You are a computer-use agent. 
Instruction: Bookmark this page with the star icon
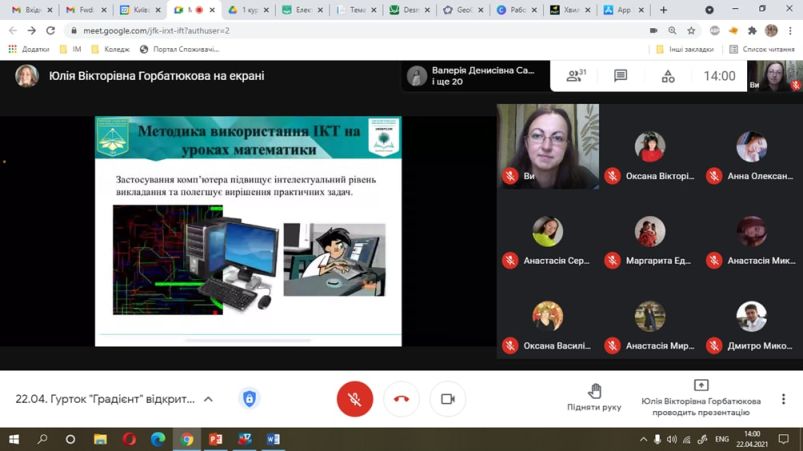[691, 31]
